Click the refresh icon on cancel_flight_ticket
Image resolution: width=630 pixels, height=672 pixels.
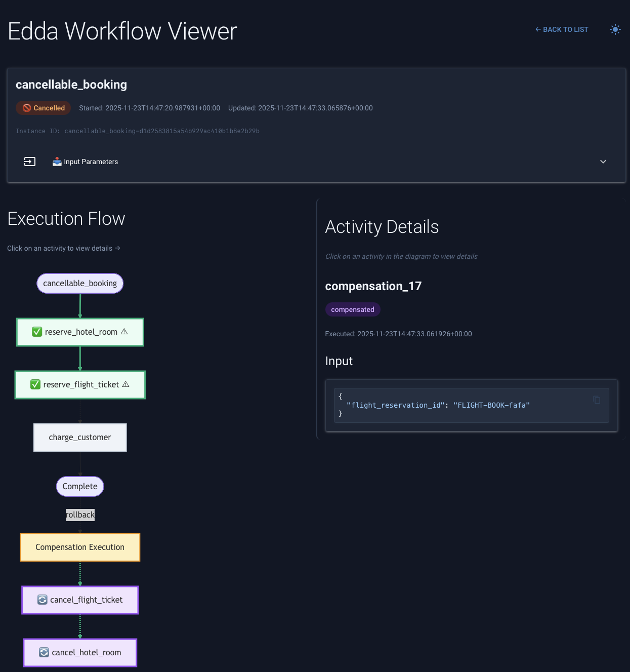click(x=43, y=600)
